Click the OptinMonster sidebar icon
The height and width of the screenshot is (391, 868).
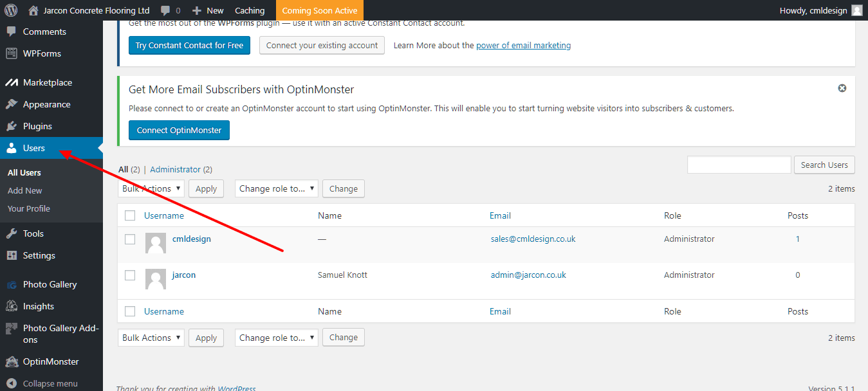pos(12,361)
